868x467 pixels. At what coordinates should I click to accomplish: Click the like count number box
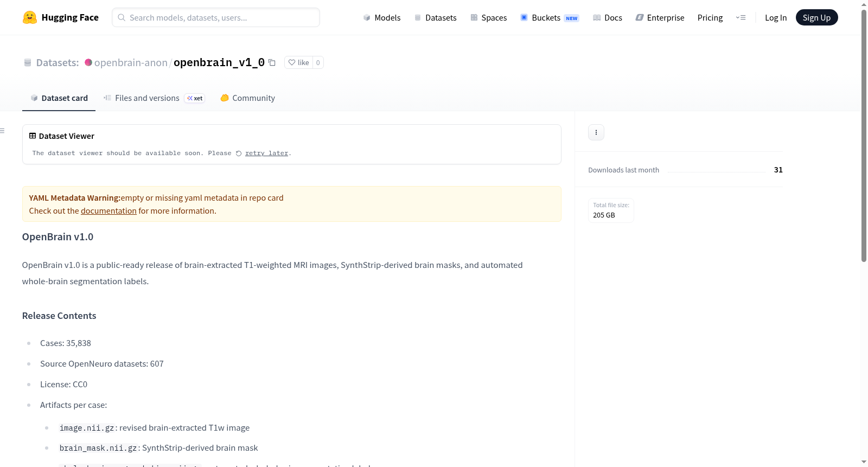pos(318,62)
